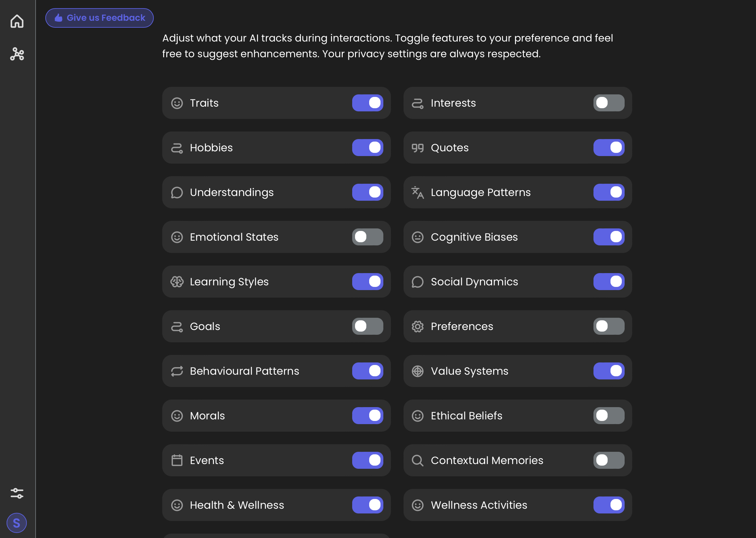Enable the Goals toggle
The image size is (756, 538).
coord(367,326)
